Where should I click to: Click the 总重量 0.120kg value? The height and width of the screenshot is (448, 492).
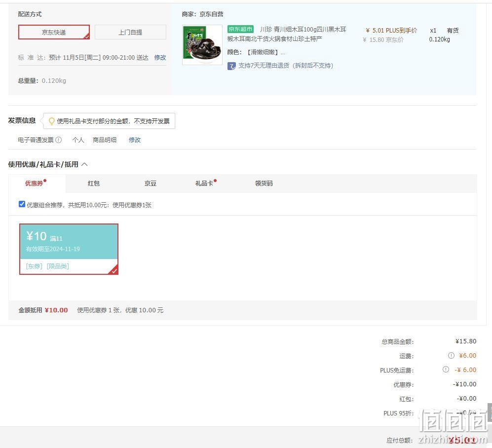point(54,80)
